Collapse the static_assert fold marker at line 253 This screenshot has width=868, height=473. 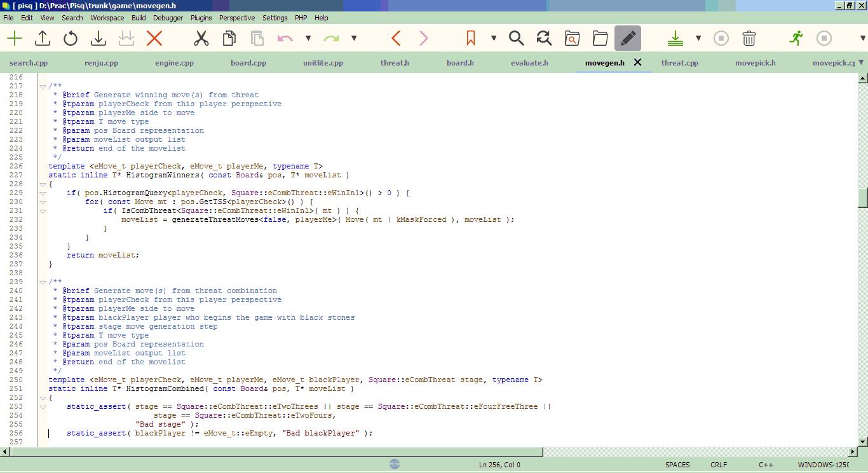pos(43,406)
